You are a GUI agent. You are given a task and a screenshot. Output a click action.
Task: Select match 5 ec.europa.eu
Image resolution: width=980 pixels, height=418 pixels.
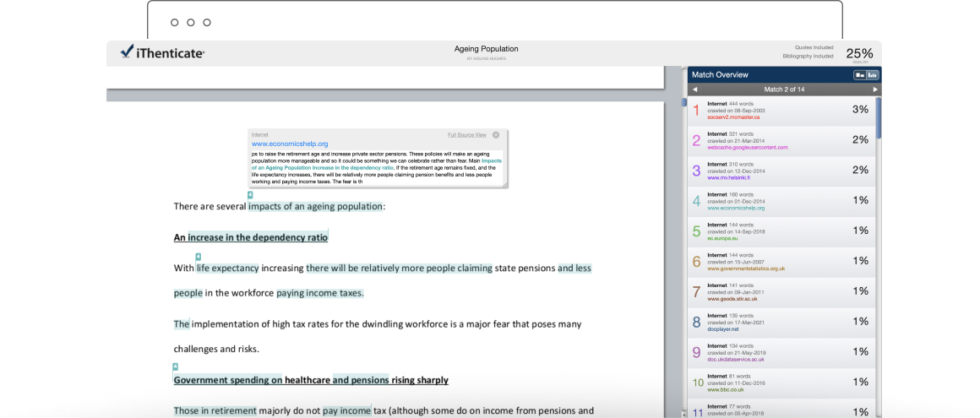781,232
